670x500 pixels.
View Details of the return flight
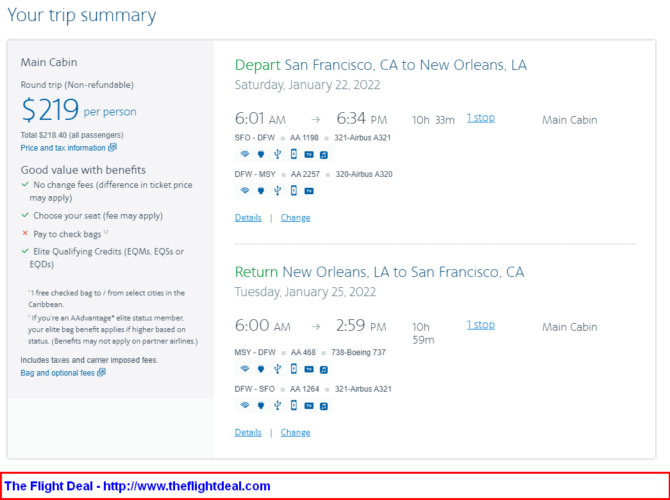248,432
